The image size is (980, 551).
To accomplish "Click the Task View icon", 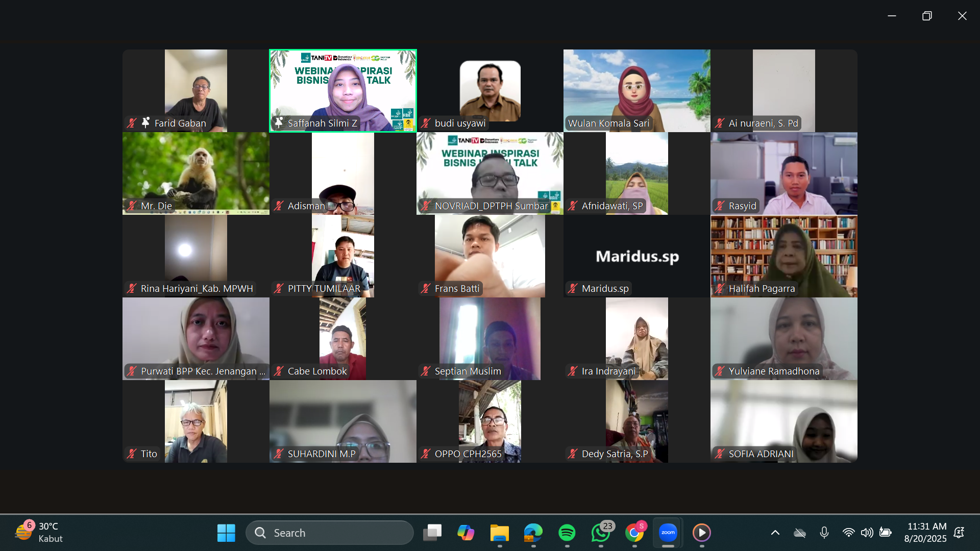I will coord(432,533).
